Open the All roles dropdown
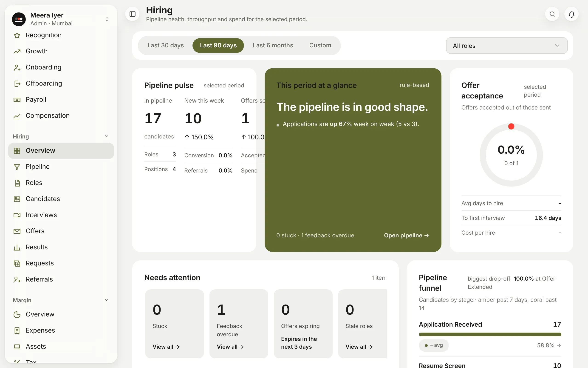Viewport: 588px width, 368px height. click(x=507, y=46)
